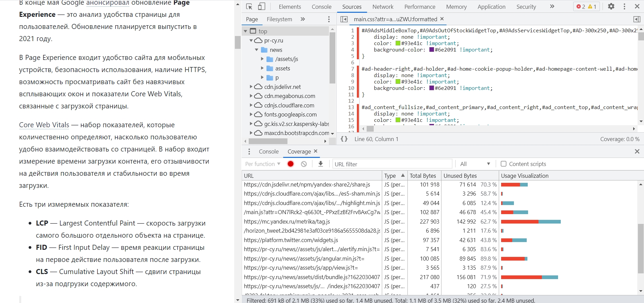Expand the fonts.googleapis.com node
The image size is (644, 303).
click(251, 114)
